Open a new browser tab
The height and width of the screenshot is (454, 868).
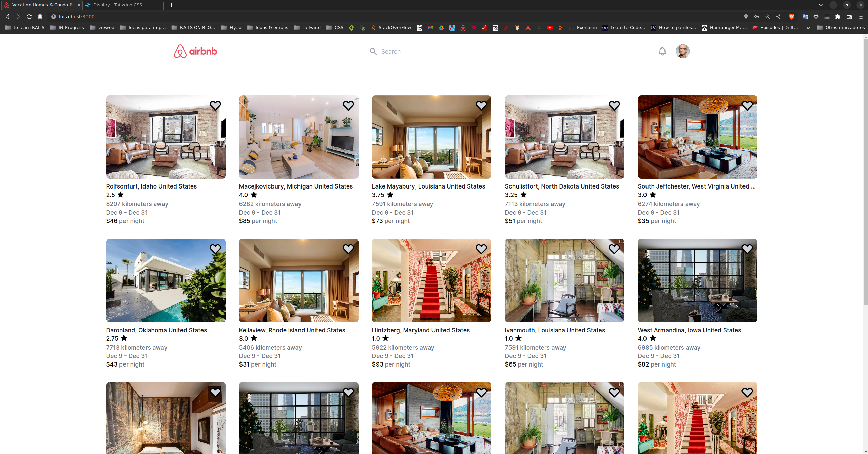tap(171, 5)
